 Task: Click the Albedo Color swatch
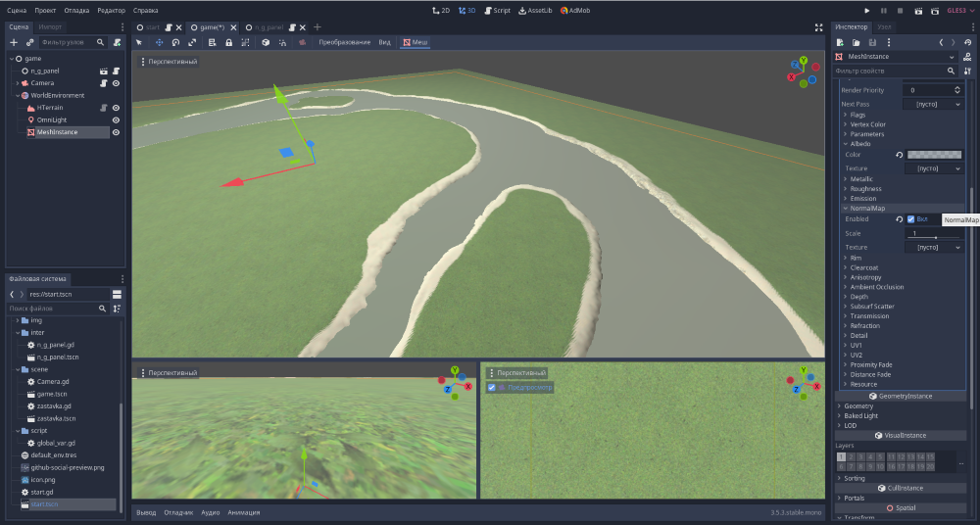point(934,155)
